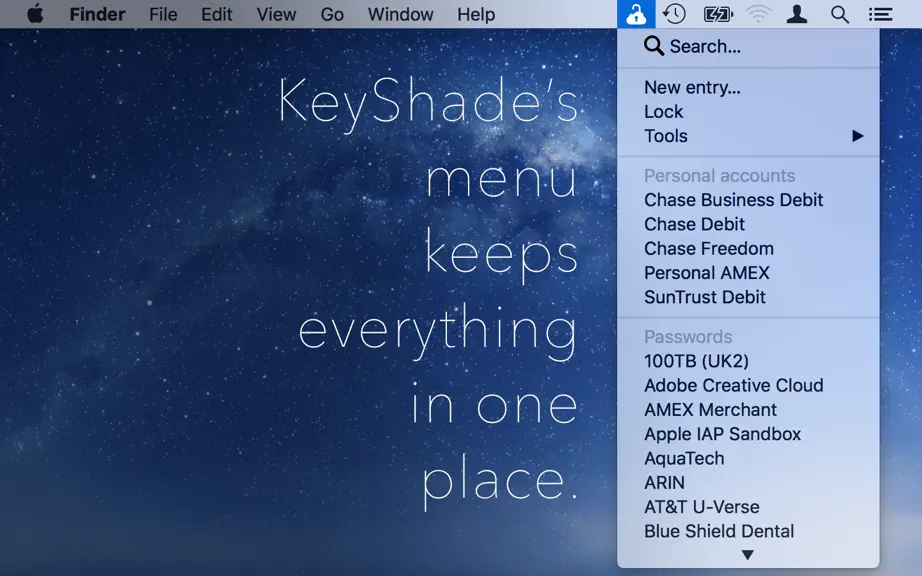Click the Search... field in KeyShade menu
Screen dimensions: 922x576
click(x=748, y=46)
